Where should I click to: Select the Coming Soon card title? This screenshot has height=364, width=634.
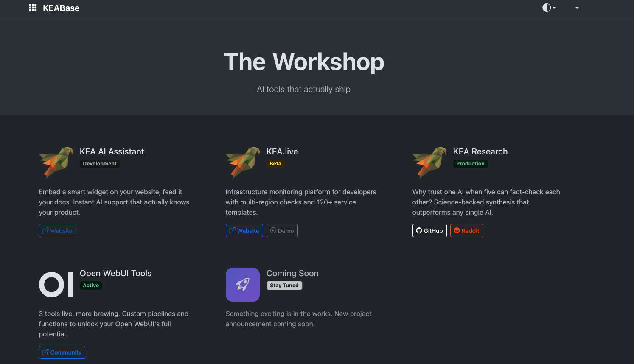pos(292,273)
